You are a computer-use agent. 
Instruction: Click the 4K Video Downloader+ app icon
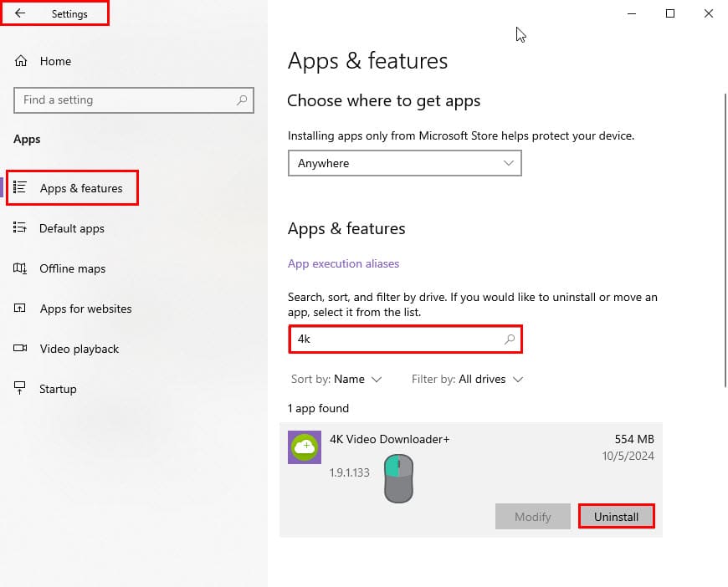coord(305,447)
